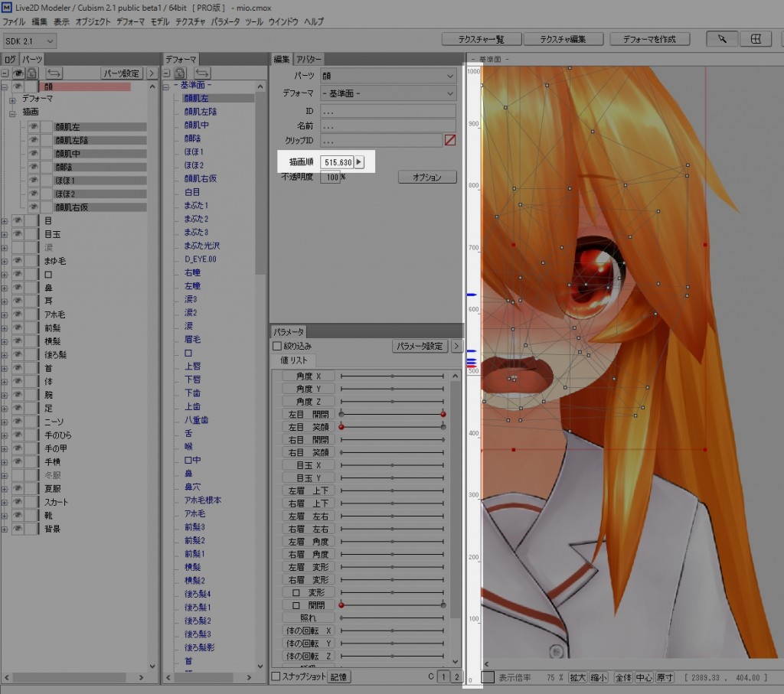Image resolution: width=784 pixels, height=694 pixels.
Task: Switch to the アバター tab
Action: click(309, 59)
